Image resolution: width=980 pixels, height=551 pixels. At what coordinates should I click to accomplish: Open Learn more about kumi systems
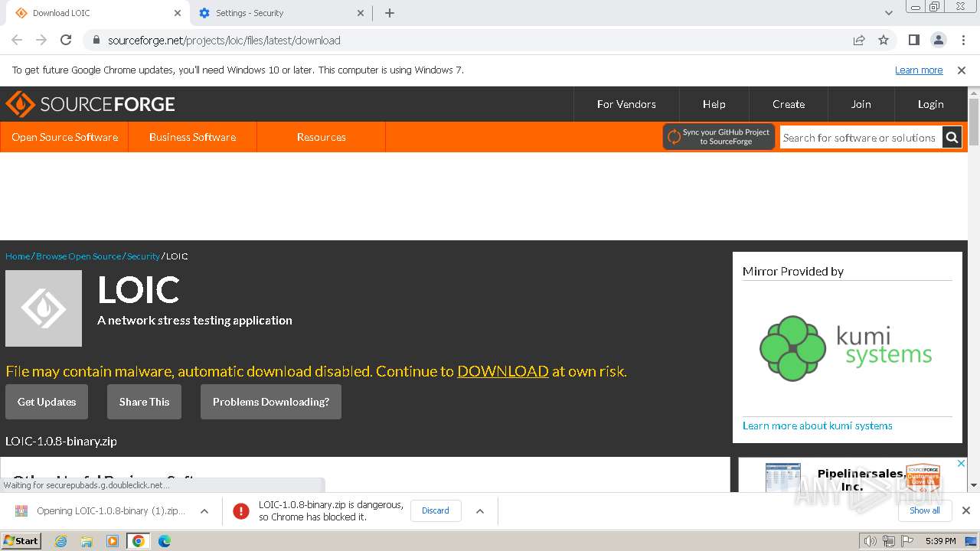(x=817, y=425)
